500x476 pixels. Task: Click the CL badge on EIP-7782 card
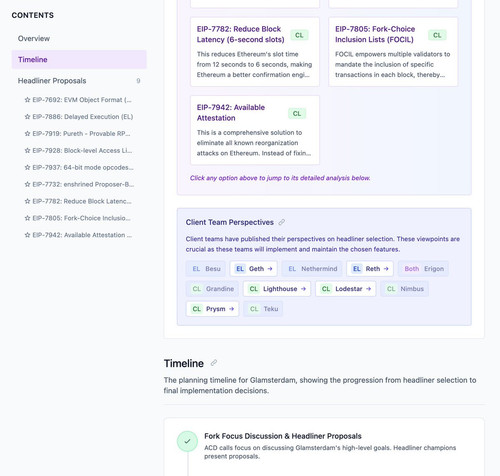(299, 35)
